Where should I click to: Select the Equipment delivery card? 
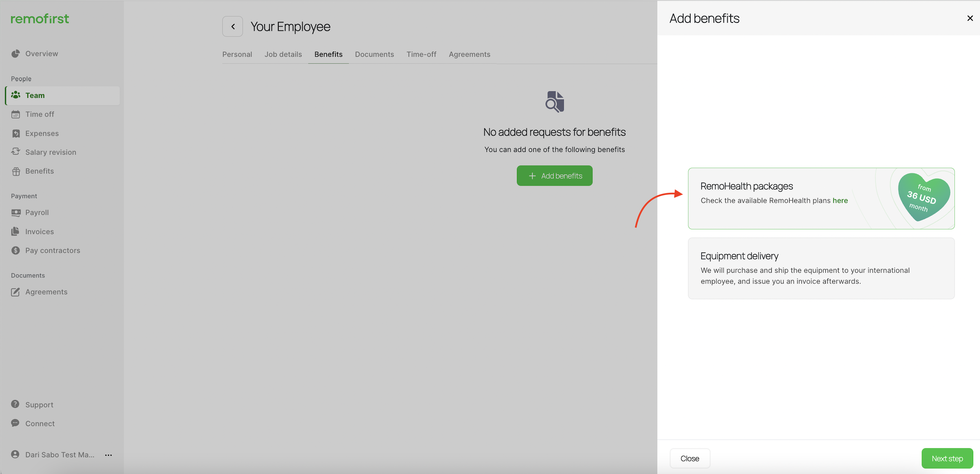click(821, 268)
